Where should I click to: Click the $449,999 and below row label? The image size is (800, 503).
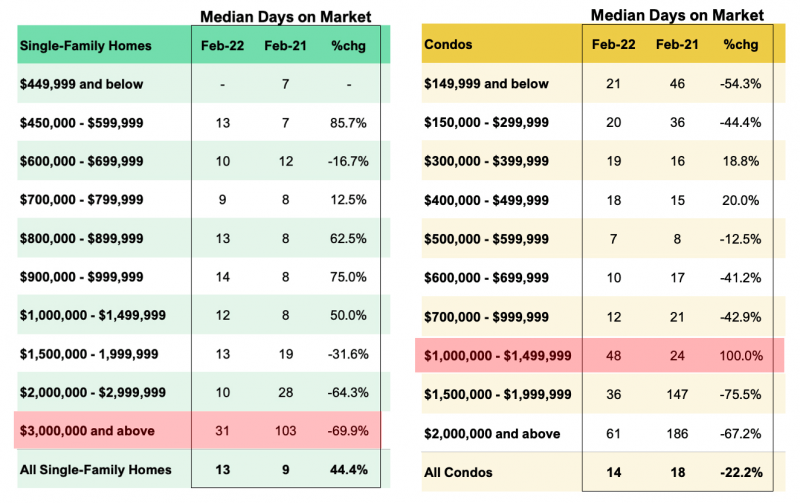79,84
